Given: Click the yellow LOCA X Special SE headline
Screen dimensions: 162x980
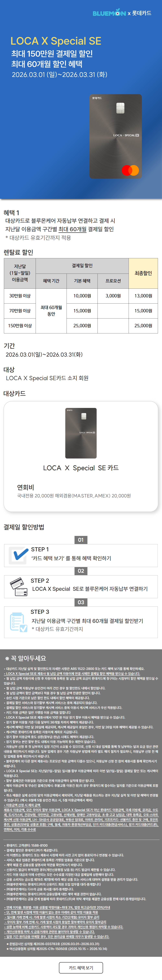Looking at the screenshot, I should click(56, 41).
